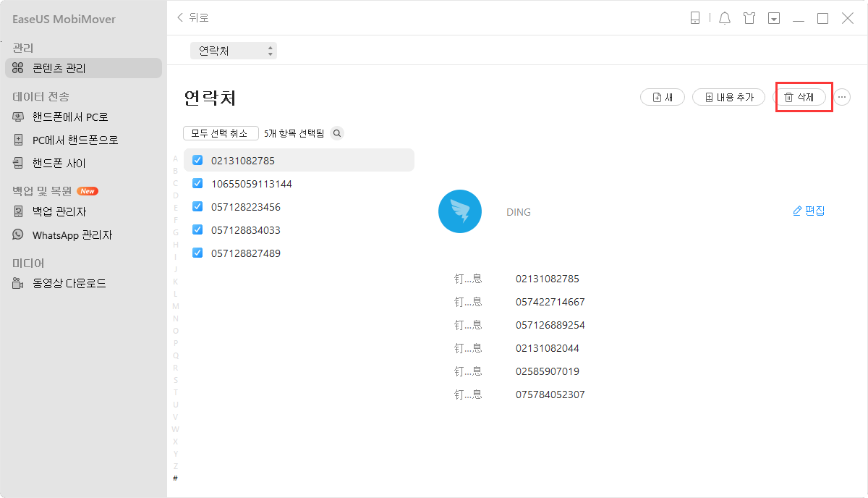Click the 편집 edit link for DING
868x498 pixels.
pyautogui.click(x=808, y=211)
